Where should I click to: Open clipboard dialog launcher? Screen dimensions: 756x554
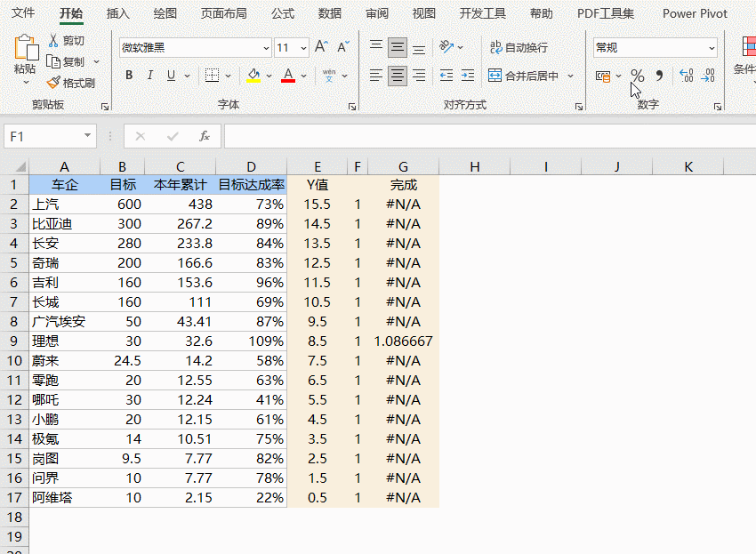pos(105,107)
